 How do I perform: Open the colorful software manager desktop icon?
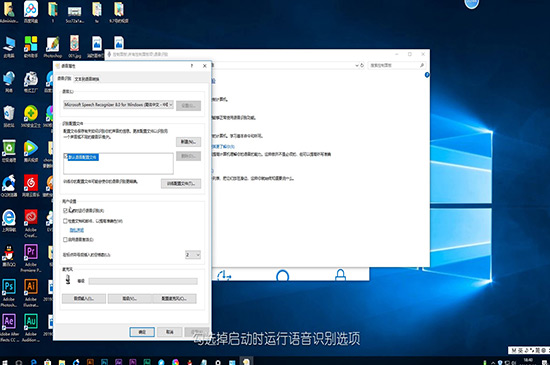[31, 47]
